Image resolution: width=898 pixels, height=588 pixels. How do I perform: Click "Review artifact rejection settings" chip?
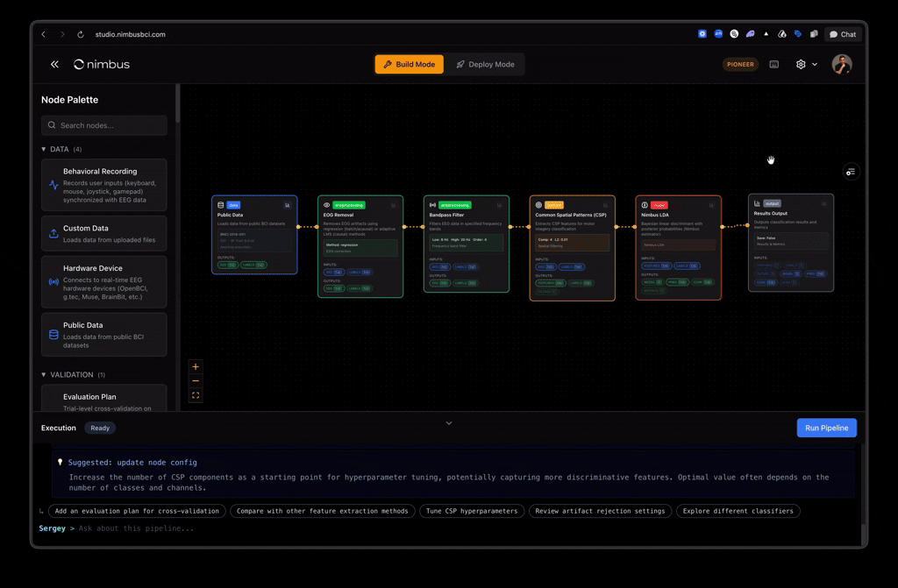pyautogui.click(x=600, y=511)
